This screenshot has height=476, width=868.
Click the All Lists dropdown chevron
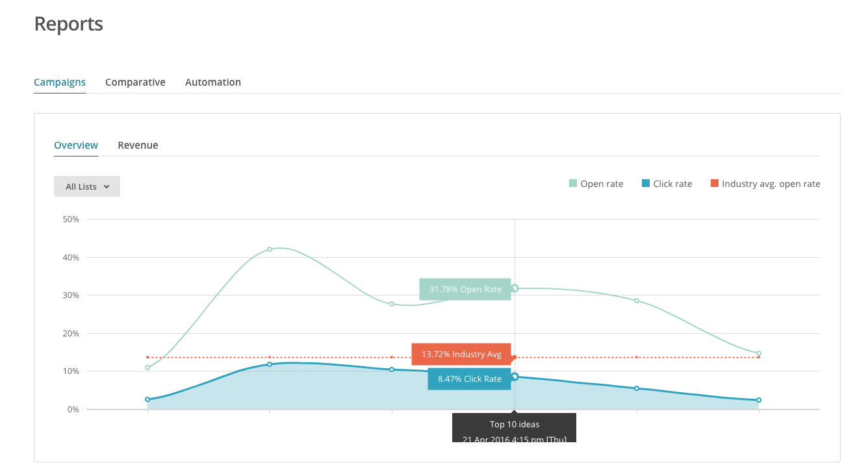coord(107,187)
